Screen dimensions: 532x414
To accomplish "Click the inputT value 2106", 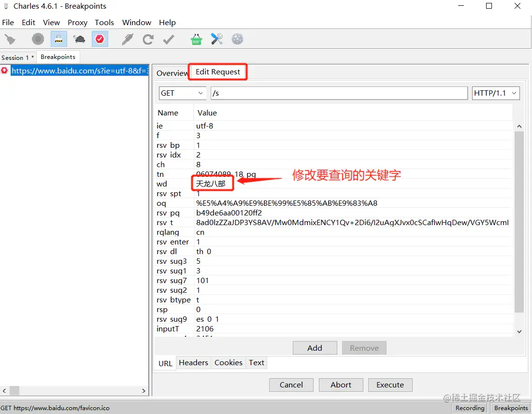I will (x=205, y=329).
